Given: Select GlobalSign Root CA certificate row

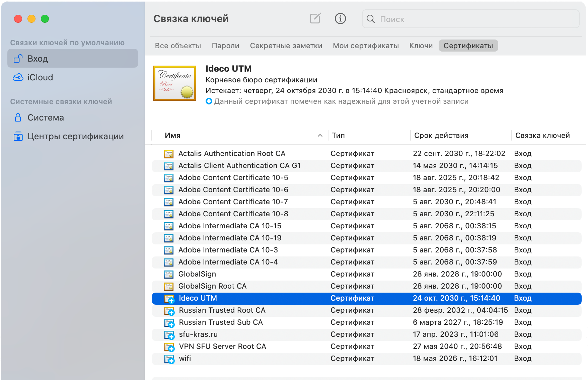Looking at the screenshot, I should pyautogui.click(x=212, y=286).
